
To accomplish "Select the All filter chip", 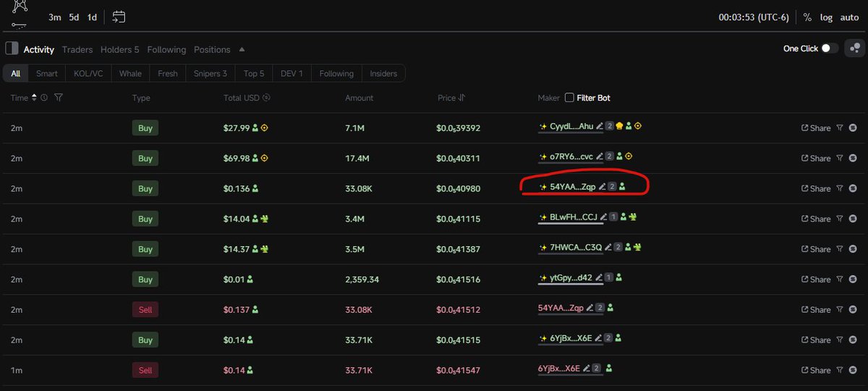I will 16,73.
